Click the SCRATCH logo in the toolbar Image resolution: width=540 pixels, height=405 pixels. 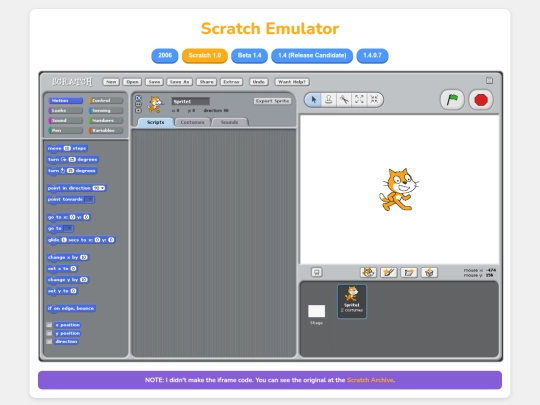point(72,82)
